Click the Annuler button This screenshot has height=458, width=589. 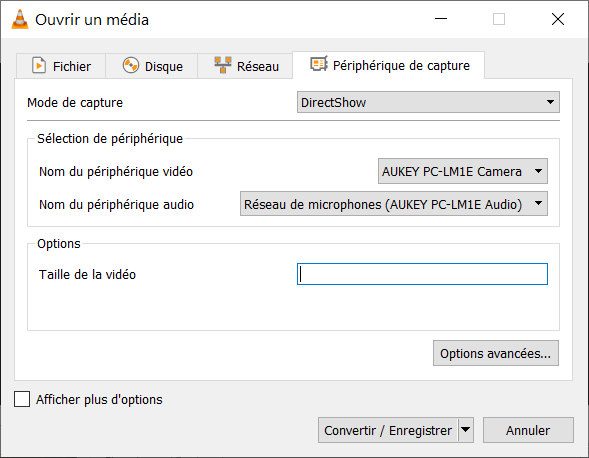(528, 430)
